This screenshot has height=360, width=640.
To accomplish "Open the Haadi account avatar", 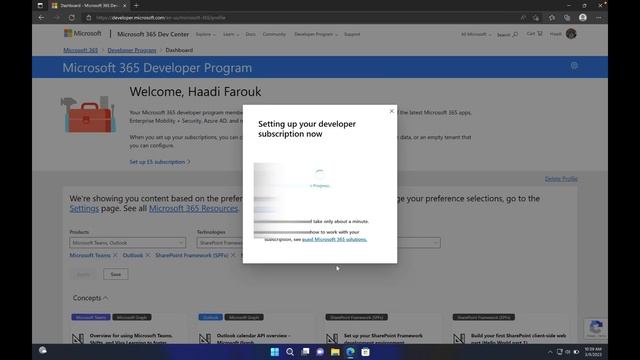I will (571, 34).
